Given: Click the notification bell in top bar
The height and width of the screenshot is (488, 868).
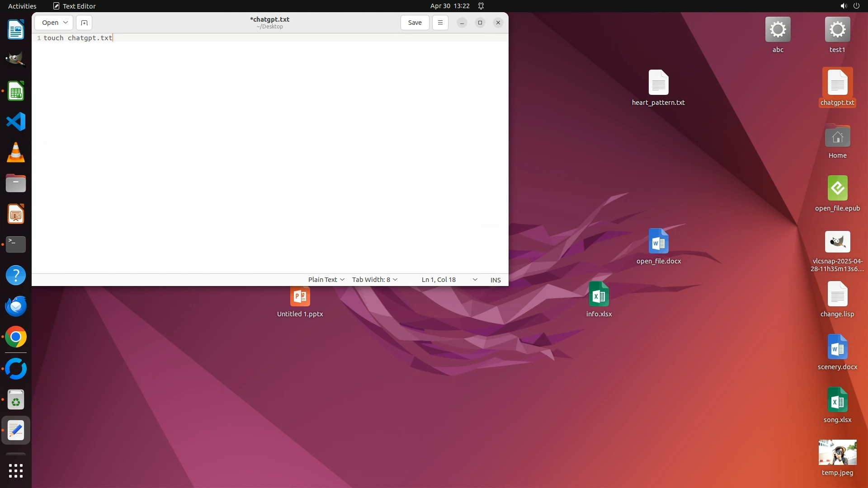Looking at the screenshot, I should [481, 6].
